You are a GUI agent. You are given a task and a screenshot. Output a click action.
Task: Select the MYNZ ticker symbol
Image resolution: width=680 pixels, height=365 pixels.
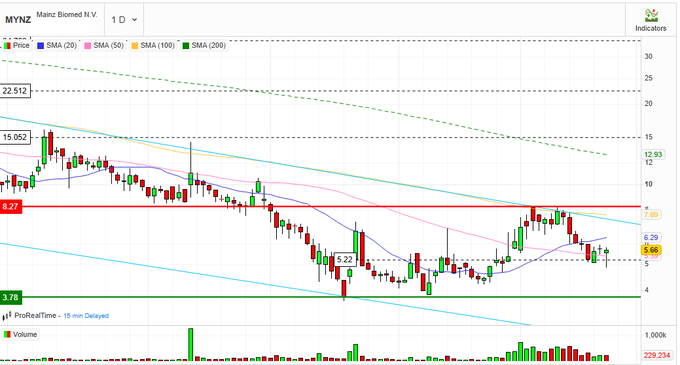(x=18, y=20)
